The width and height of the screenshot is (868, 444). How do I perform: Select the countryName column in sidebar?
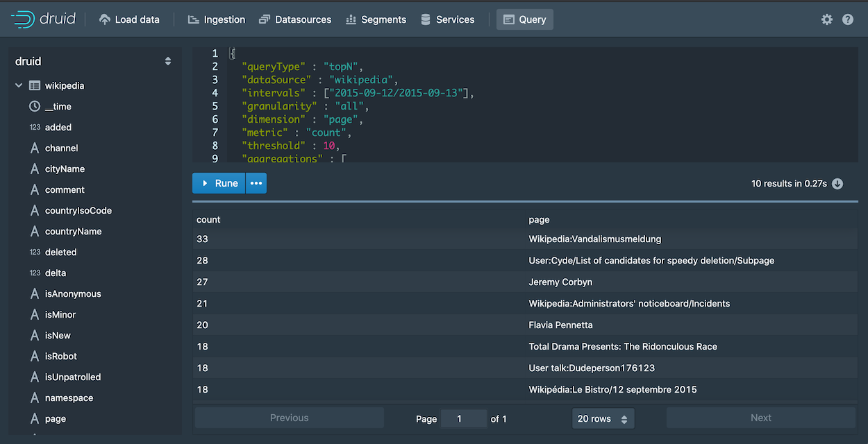click(x=72, y=231)
